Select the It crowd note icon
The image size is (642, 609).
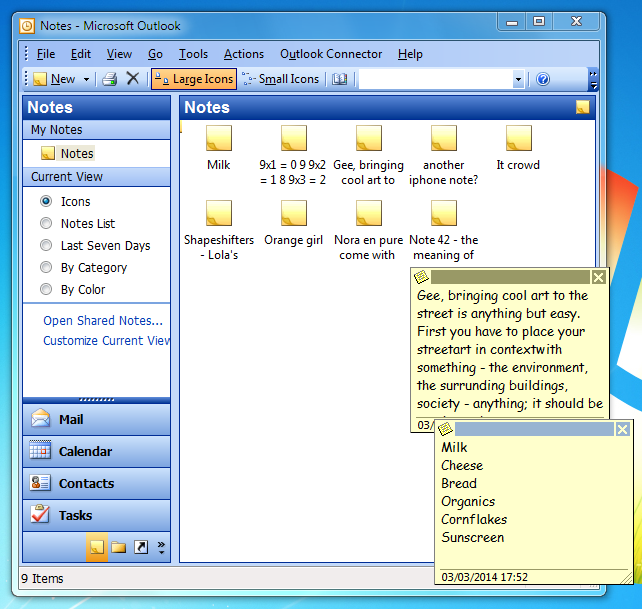[x=518, y=138]
